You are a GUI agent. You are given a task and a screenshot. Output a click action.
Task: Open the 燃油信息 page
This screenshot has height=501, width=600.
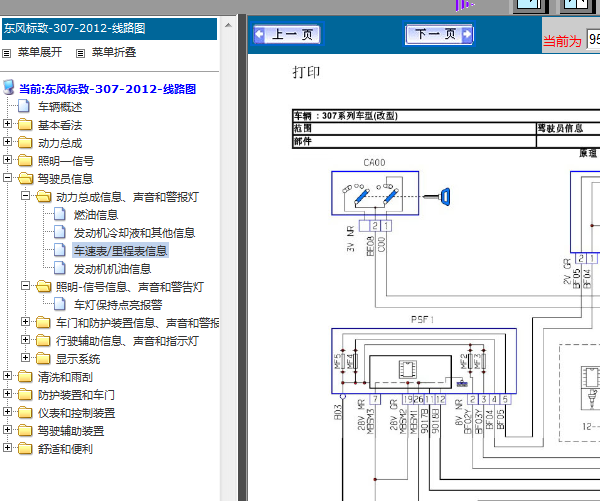coord(96,215)
